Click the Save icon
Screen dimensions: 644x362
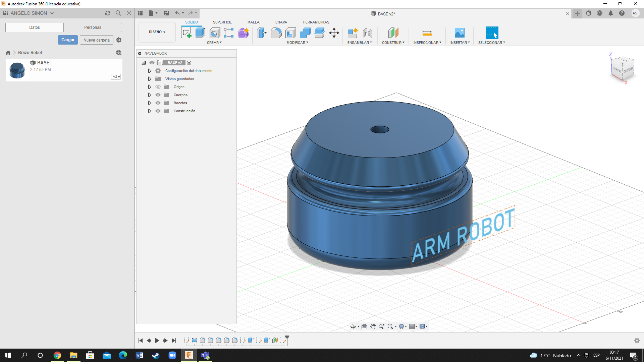(x=166, y=13)
